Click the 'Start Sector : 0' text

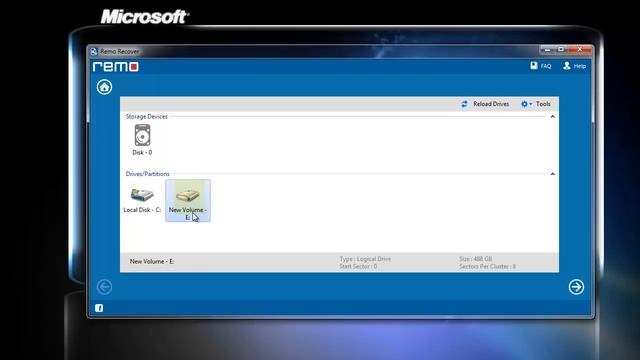358,267
